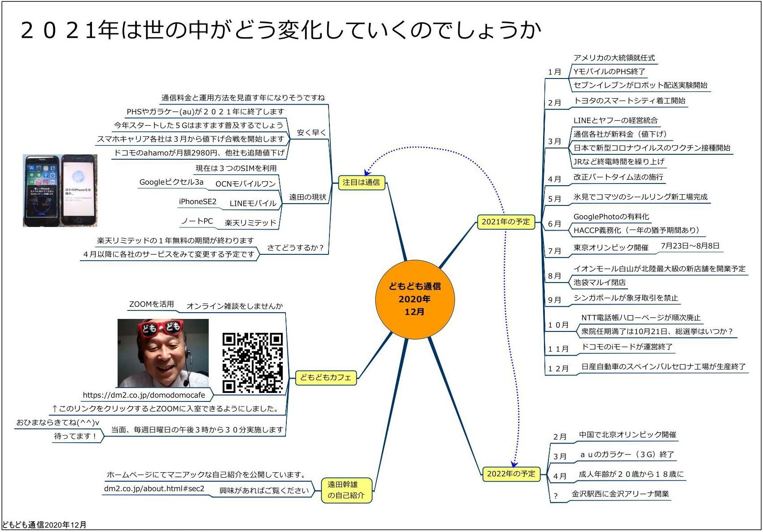The height and width of the screenshot is (532, 763).
Task: Select the 2021年の予定 topic node
Action: pos(506,222)
